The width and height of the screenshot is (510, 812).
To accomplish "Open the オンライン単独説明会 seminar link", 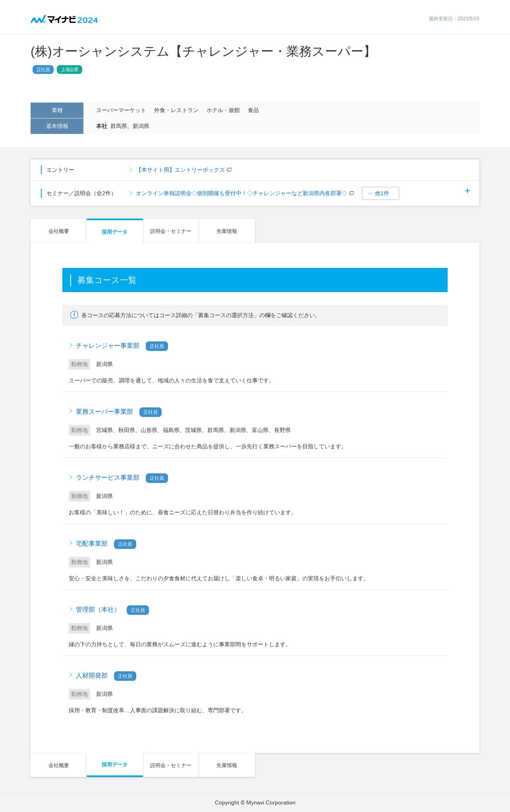I will click(x=241, y=193).
